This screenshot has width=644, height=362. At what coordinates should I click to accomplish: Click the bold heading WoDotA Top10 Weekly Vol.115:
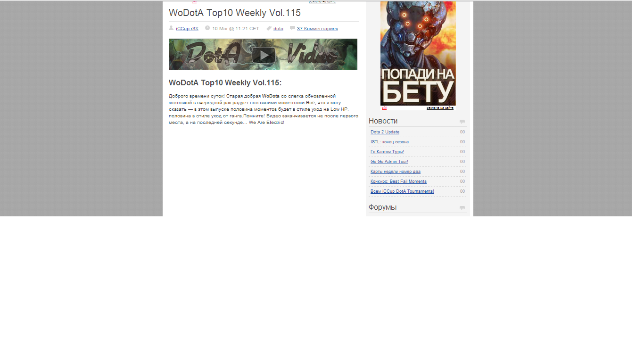pyautogui.click(x=225, y=83)
